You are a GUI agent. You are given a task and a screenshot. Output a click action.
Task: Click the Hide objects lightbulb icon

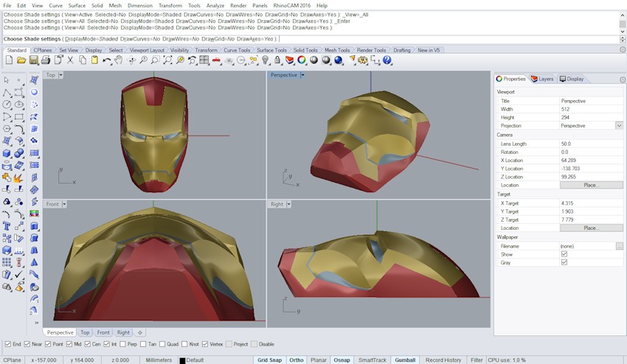point(265,60)
